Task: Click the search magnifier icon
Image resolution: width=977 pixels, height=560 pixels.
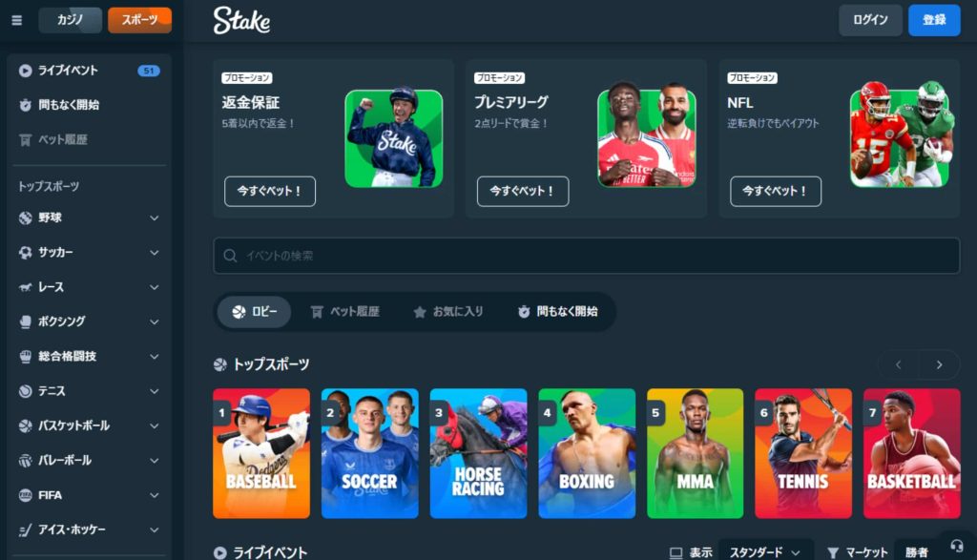Action: [x=230, y=256]
